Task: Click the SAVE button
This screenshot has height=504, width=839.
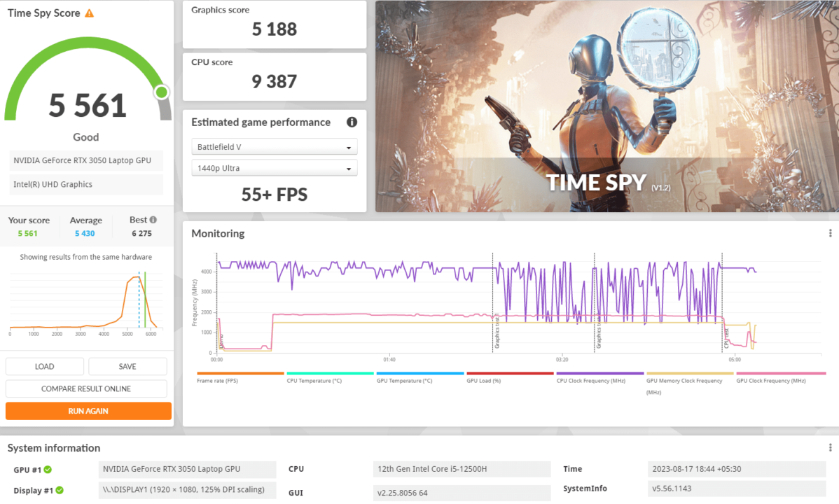Action: click(127, 367)
